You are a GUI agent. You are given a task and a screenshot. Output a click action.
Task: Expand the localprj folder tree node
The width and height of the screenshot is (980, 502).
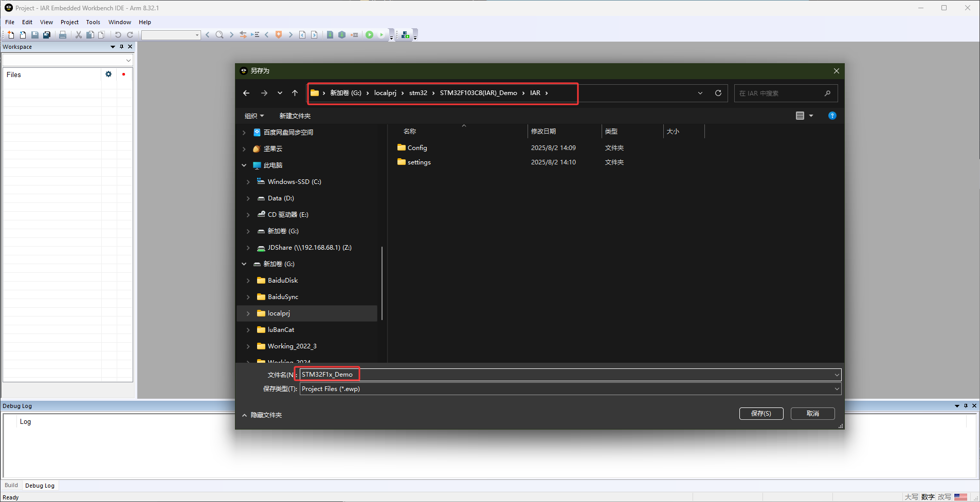[248, 313]
